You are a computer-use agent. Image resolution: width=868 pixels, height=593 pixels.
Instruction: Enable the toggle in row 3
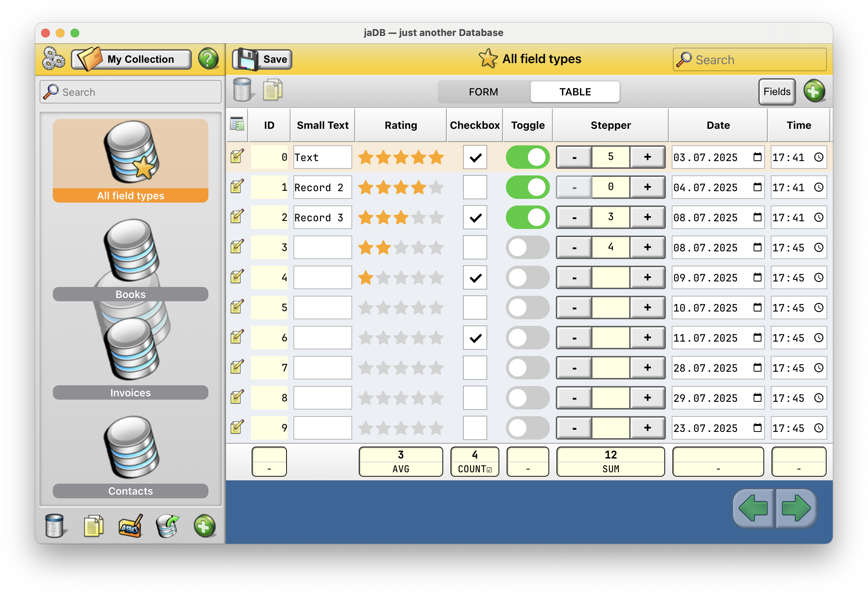[x=528, y=247]
